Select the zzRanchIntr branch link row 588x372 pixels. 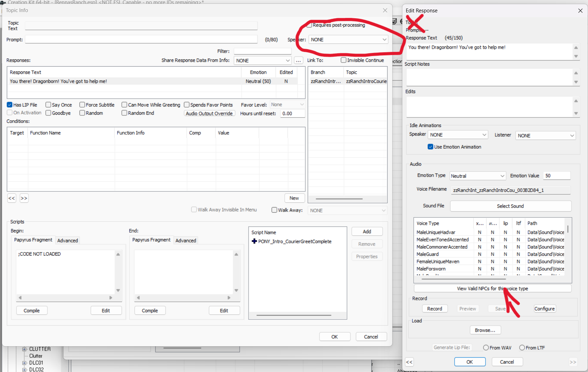click(x=348, y=81)
